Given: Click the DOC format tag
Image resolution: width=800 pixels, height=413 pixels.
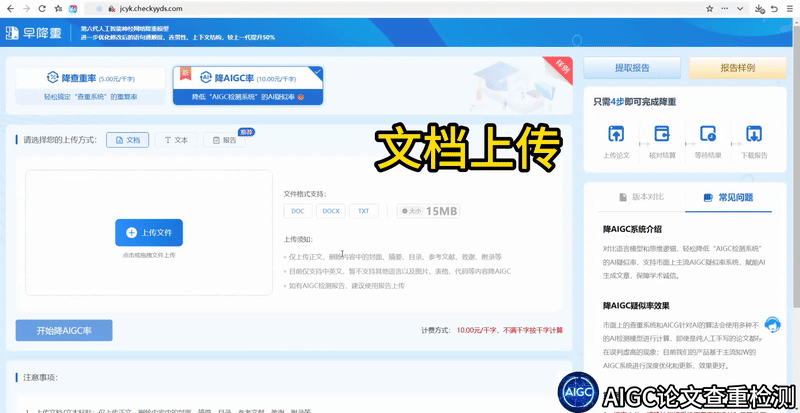Looking at the screenshot, I should click(298, 211).
